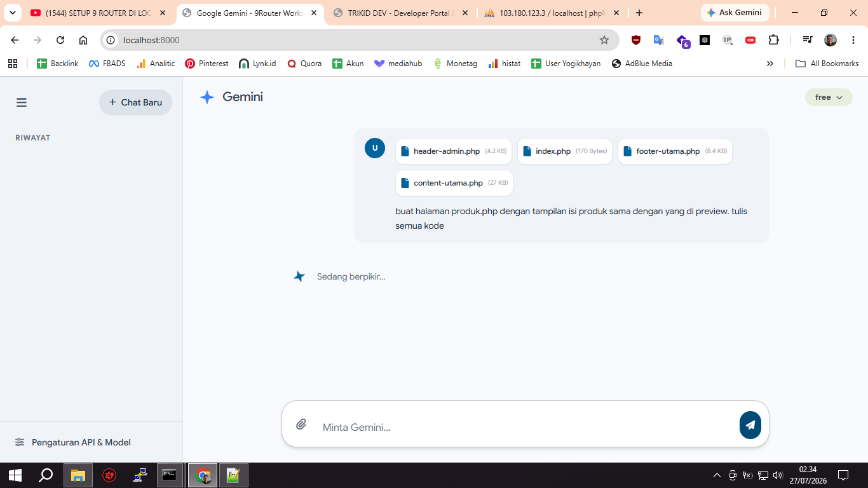868x488 pixels.
Task: Click the red infinity extension icon
Action: click(x=750, y=40)
